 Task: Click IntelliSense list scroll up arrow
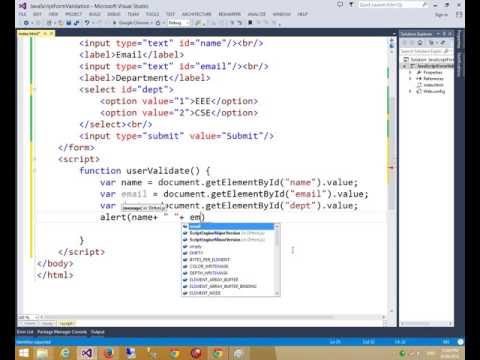coord(277,227)
